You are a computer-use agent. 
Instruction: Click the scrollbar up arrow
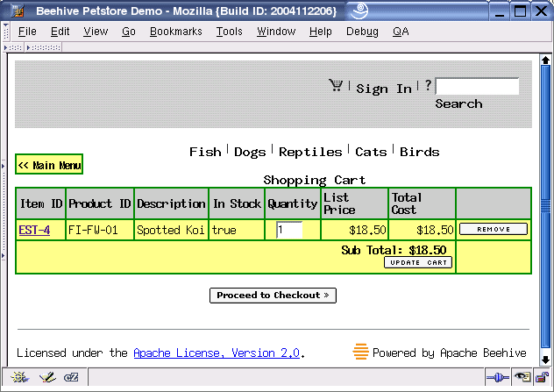545,61
